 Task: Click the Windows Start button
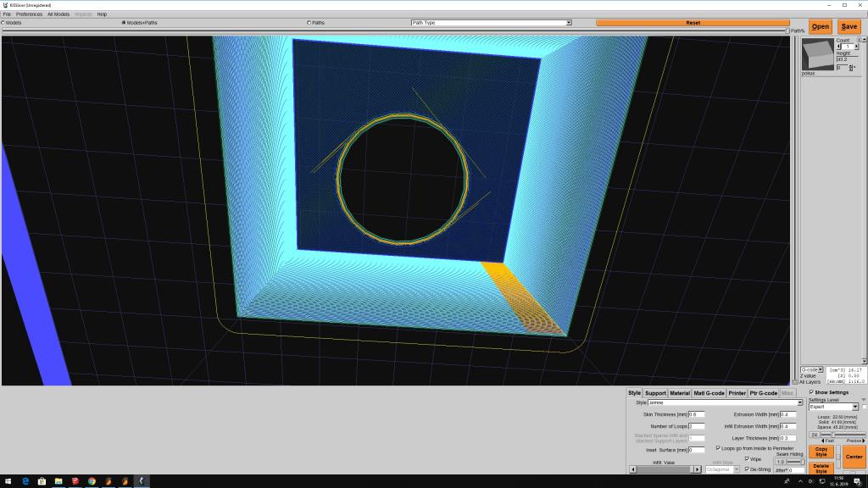[x=8, y=481]
